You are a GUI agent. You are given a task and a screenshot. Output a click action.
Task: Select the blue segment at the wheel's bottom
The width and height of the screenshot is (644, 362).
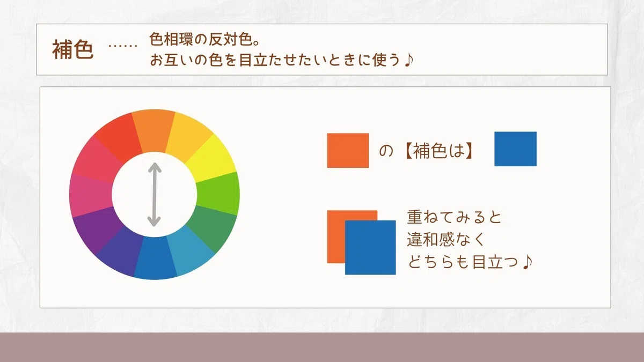point(156,258)
